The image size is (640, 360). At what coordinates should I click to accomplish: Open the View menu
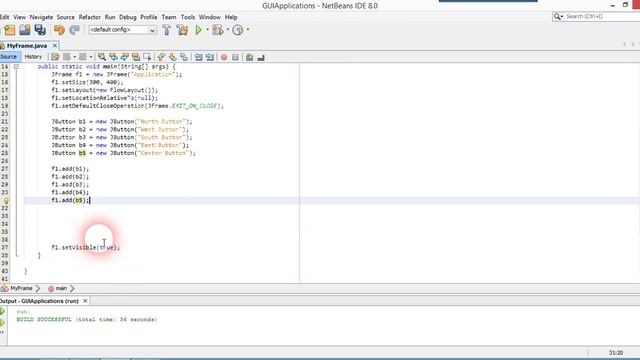[x=19, y=17]
